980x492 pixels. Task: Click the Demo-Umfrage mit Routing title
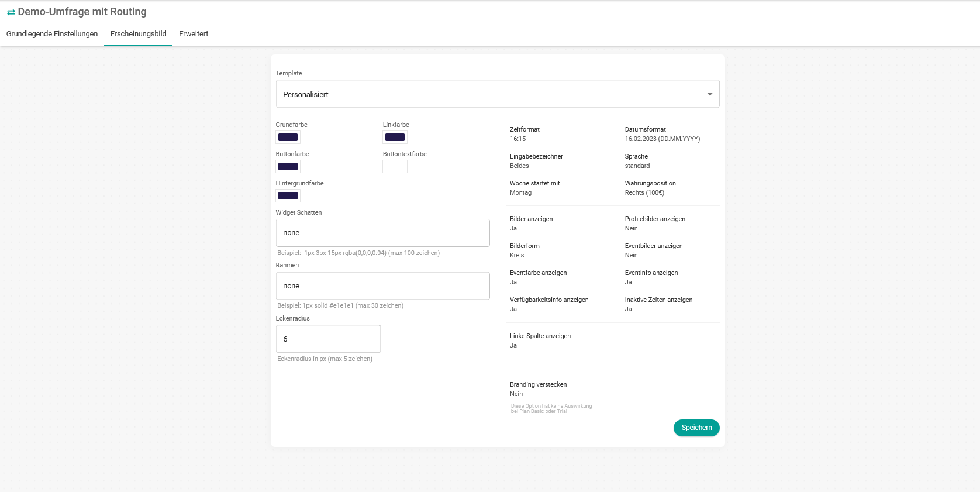[82, 12]
